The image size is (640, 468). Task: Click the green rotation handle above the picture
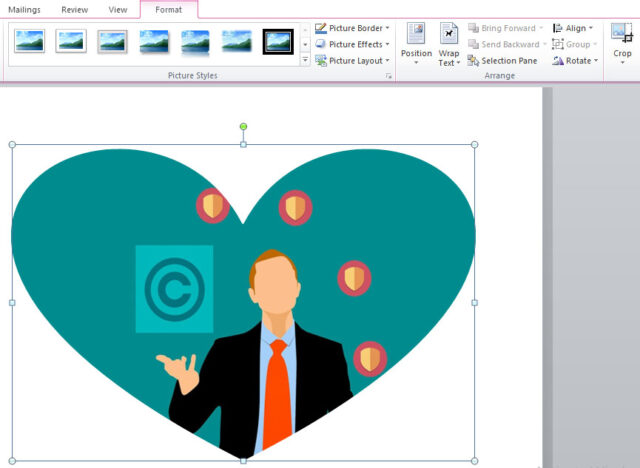click(x=243, y=126)
